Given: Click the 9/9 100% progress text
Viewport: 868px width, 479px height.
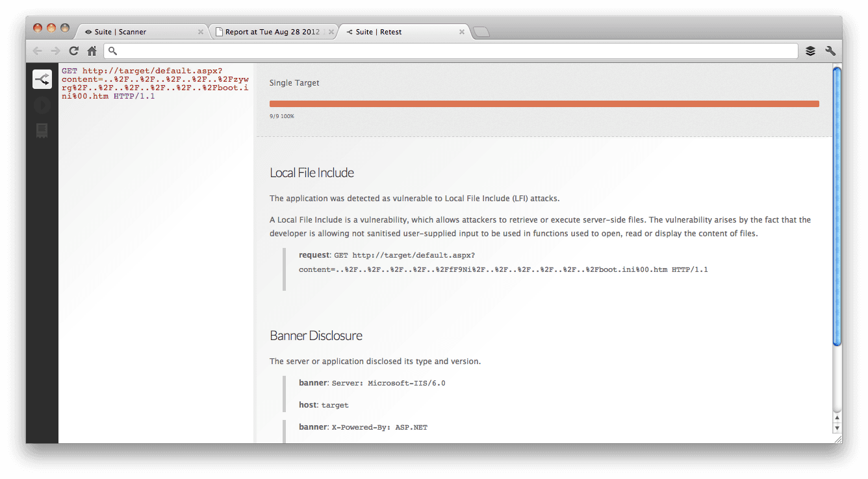Looking at the screenshot, I should click(282, 116).
